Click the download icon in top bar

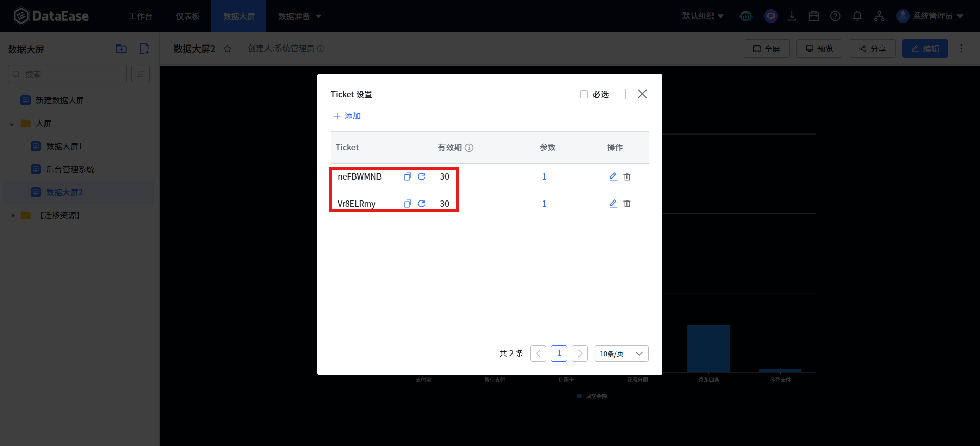click(792, 16)
